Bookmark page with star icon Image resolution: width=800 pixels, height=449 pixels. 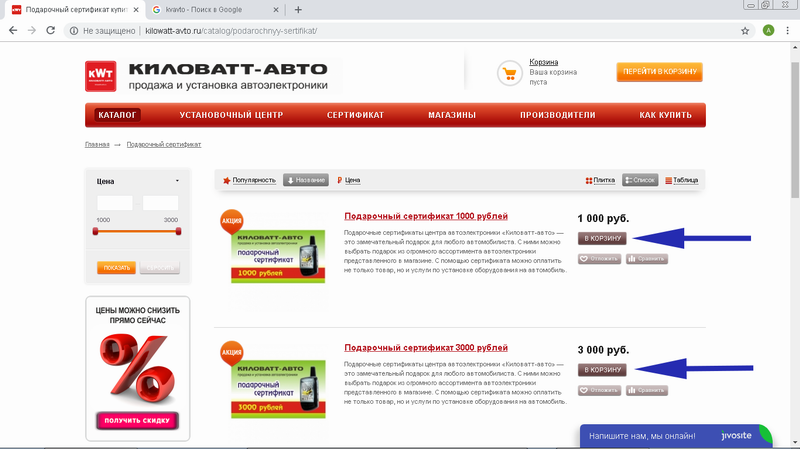[745, 31]
